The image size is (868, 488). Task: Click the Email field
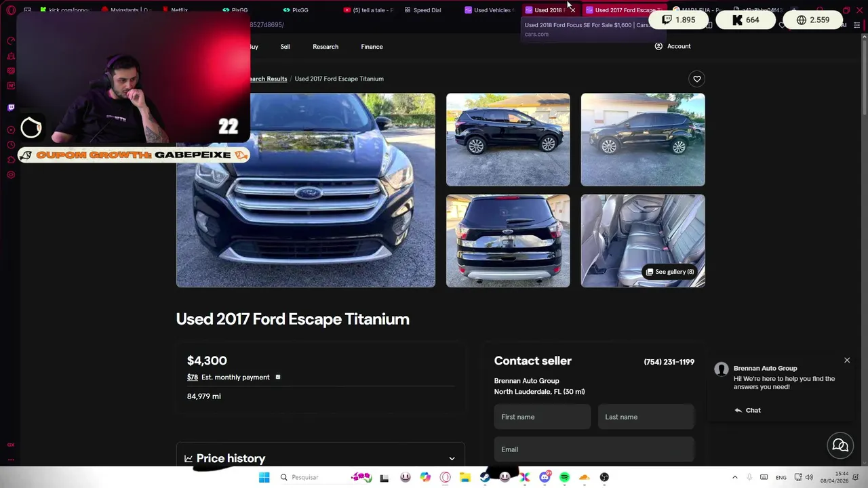(x=594, y=449)
